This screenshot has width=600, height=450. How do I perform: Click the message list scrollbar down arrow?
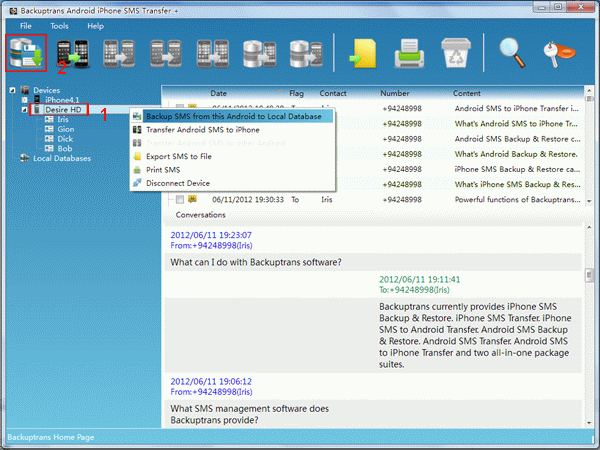589,201
